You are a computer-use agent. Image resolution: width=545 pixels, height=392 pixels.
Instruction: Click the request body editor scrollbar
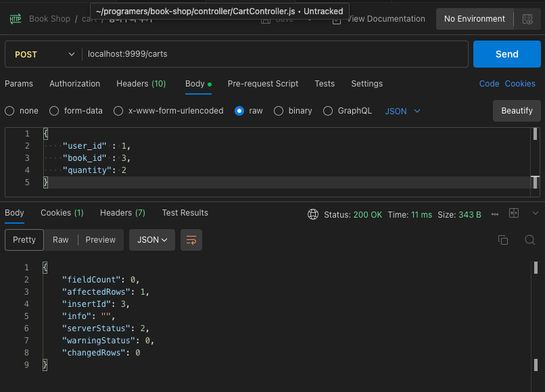pyautogui.click(x=535, y=162)
